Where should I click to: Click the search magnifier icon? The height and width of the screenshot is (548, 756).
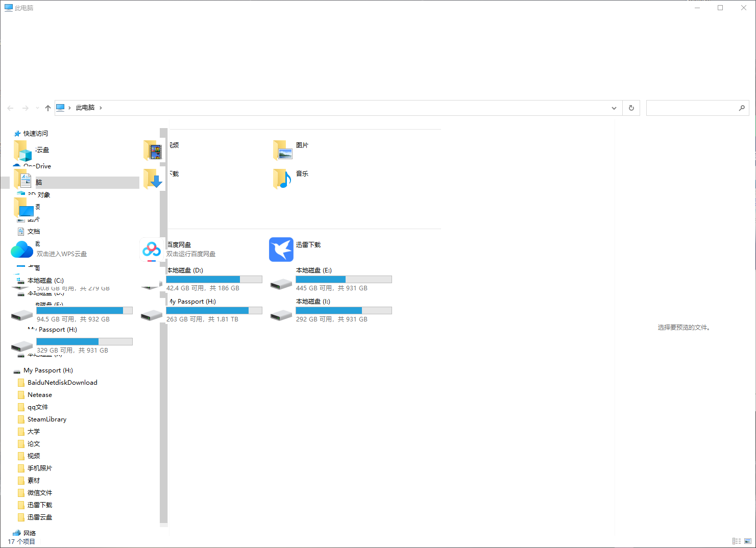pos(742,108)
